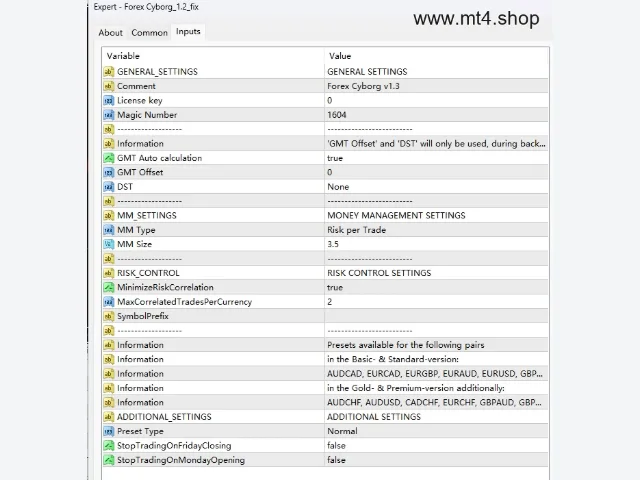
Task: Click the string icon beside GENERAL_SETTINGS
Action: (x=109, y=72)
